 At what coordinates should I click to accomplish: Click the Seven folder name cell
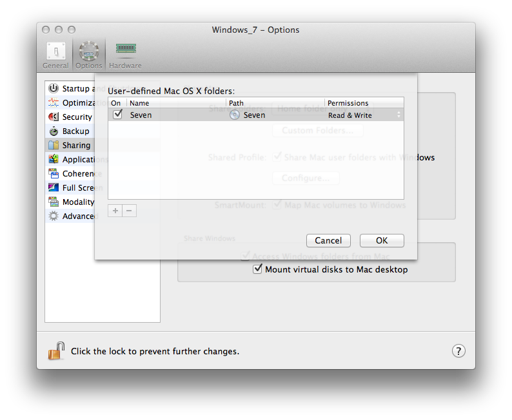click(x=141, y=115)
